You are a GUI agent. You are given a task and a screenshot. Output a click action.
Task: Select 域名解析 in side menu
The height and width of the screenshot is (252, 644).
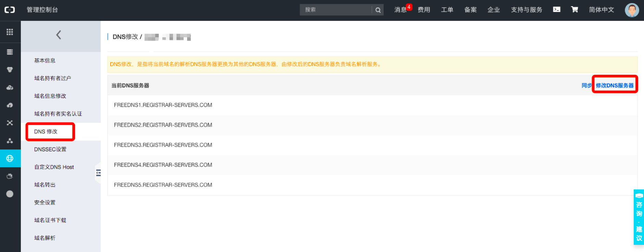point(45,238)
